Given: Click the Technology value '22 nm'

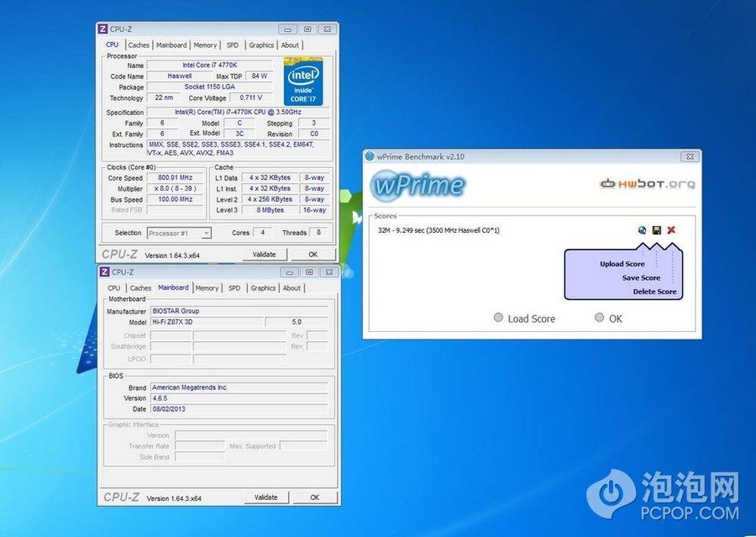Looking at the screenshot, I should coord(164,98).
